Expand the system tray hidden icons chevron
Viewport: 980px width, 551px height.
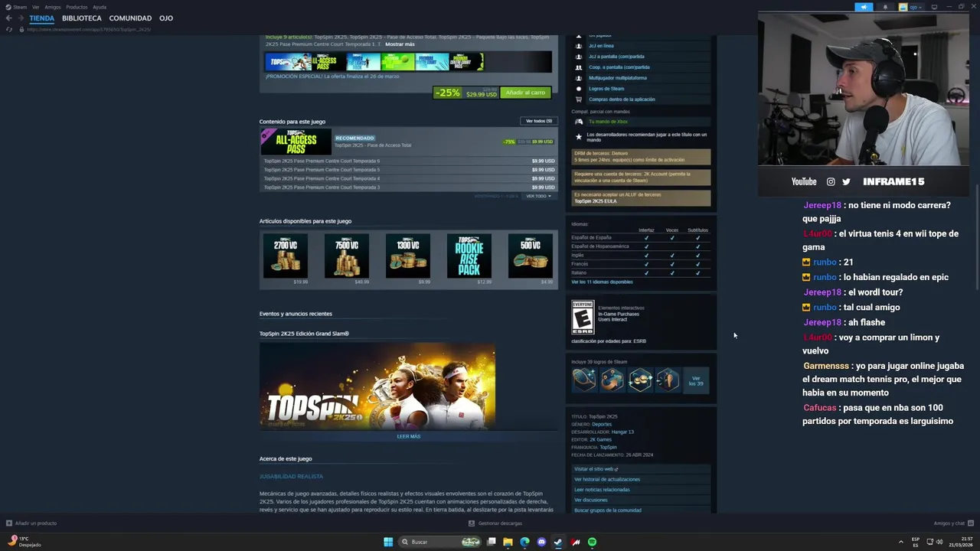pyautogui.click(x=900, y=542)
